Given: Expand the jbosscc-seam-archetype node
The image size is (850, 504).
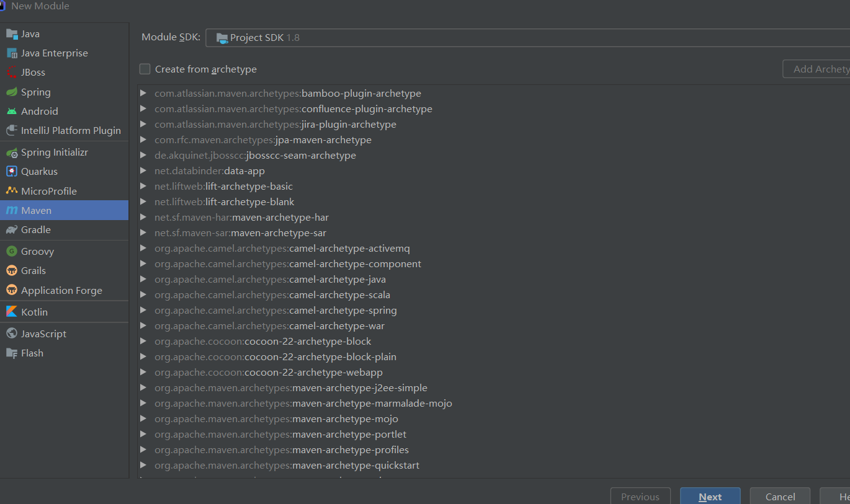Looking at the screenshot, I should (143, 155).
